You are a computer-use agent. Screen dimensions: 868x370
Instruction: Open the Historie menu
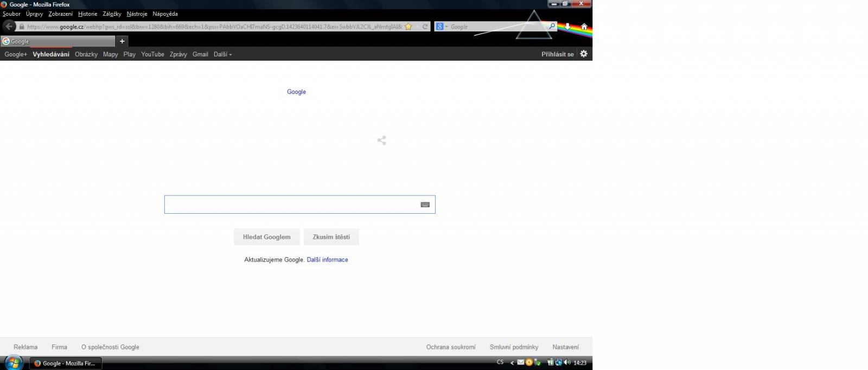coord(87,14)
